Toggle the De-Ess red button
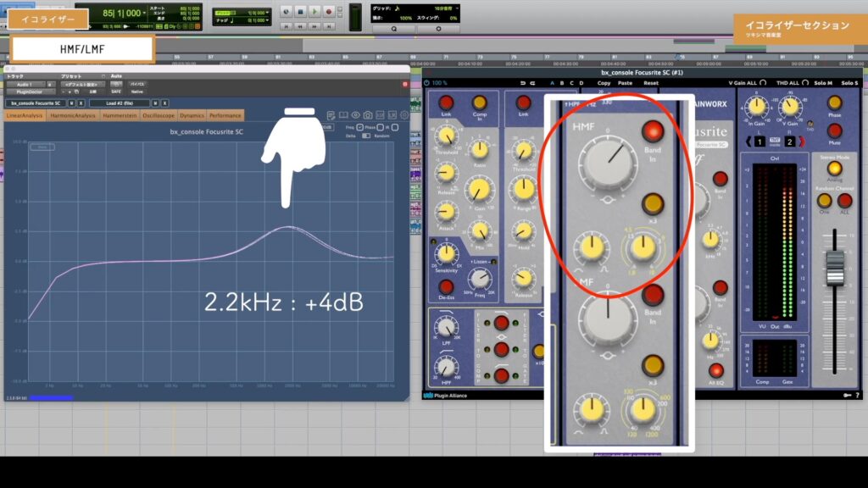The height and width of the screenshot is (488, 868). coord(446,286)
